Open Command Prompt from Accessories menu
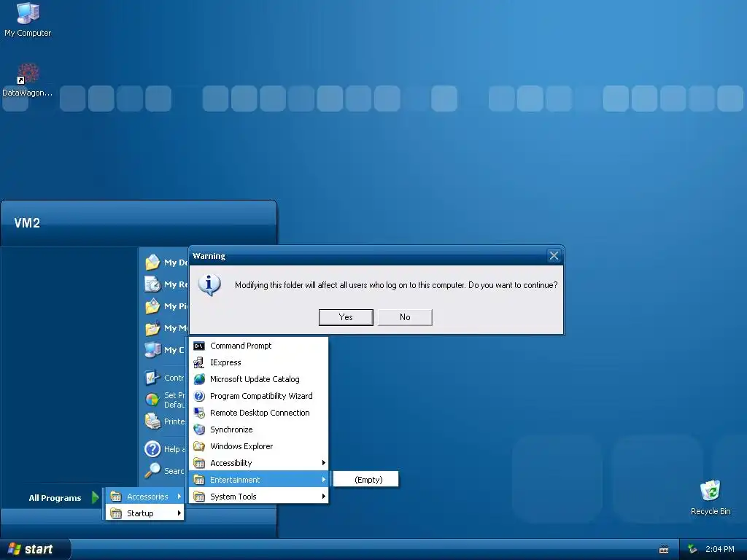 click(x=259, y=346)
